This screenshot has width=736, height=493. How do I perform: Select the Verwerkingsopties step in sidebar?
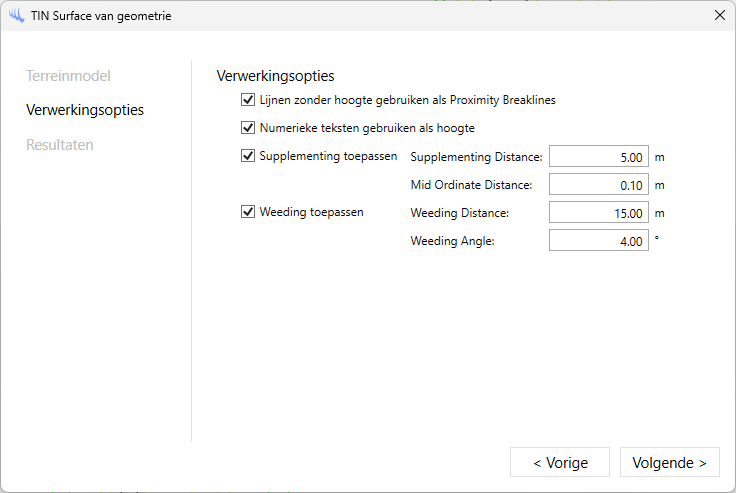pyautogui.click(x=85, y=110)
